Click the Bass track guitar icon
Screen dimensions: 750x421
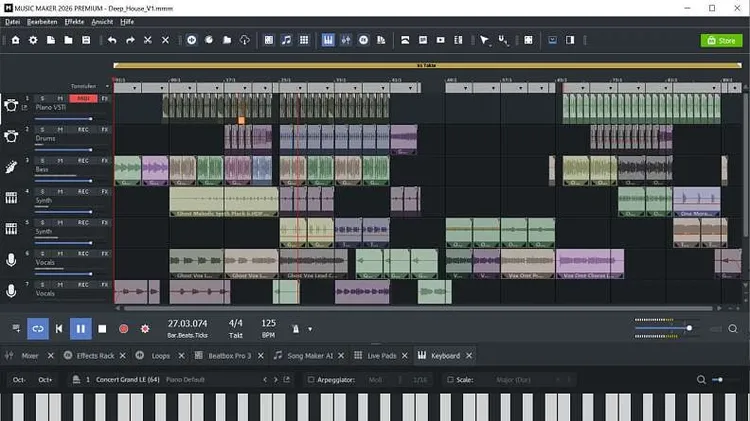pos(12,167)
